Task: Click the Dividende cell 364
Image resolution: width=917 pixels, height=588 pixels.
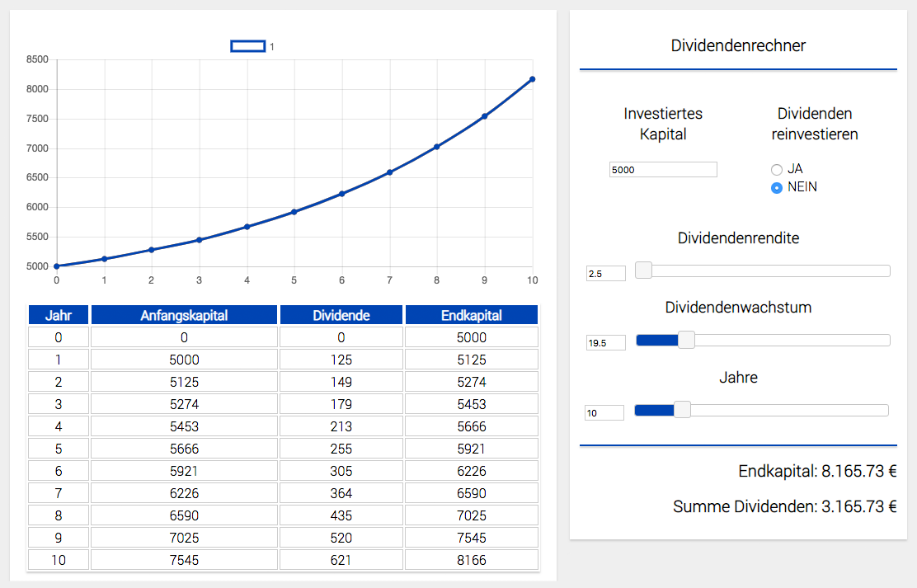Action: point(341,493)
